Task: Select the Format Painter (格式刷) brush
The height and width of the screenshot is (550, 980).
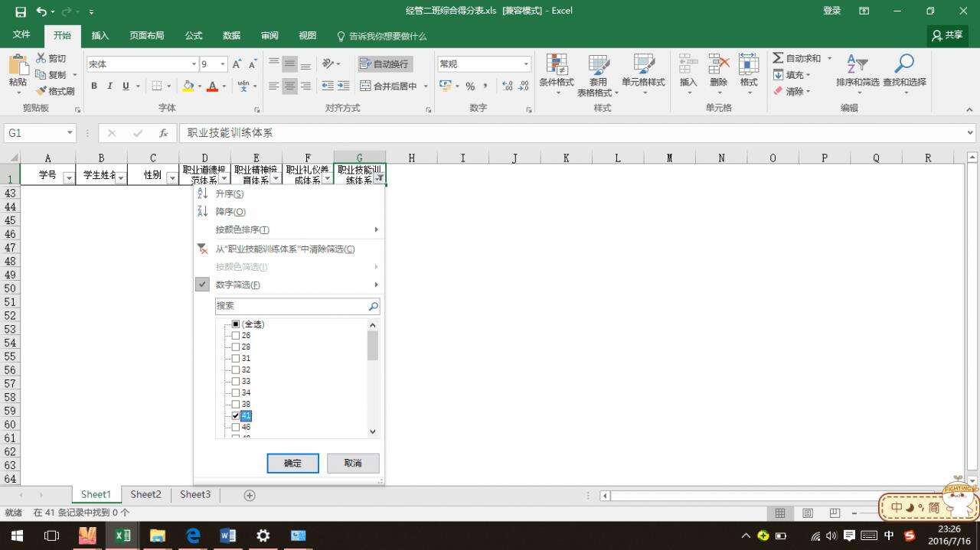Action: click(x=41, y=91)
